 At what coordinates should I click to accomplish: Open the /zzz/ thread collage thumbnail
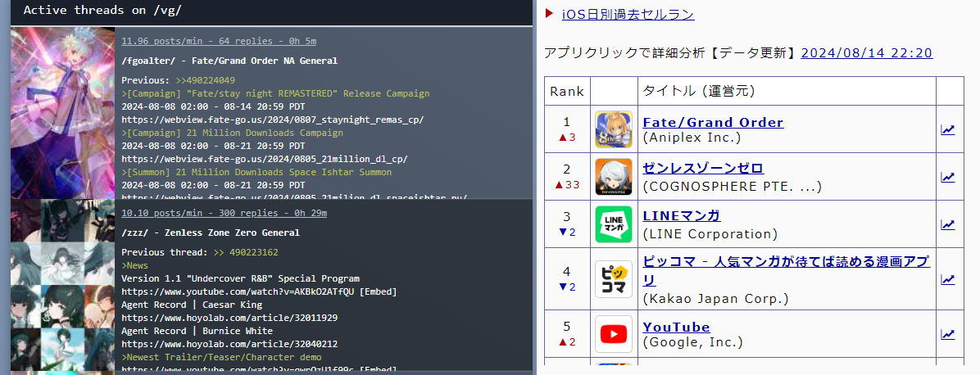pyautogui.click(x=62, y=285)
